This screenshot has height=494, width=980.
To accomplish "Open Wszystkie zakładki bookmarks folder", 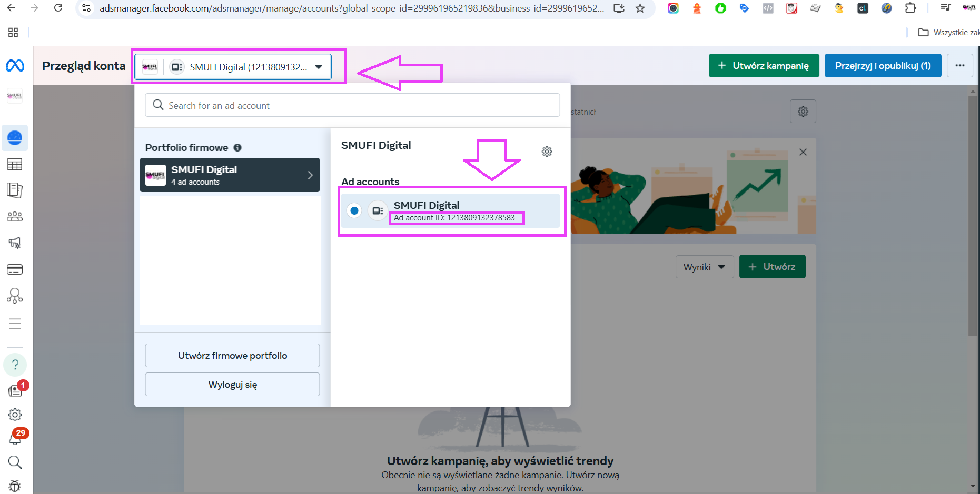I will pyautogui.click(x=948, y=33).
